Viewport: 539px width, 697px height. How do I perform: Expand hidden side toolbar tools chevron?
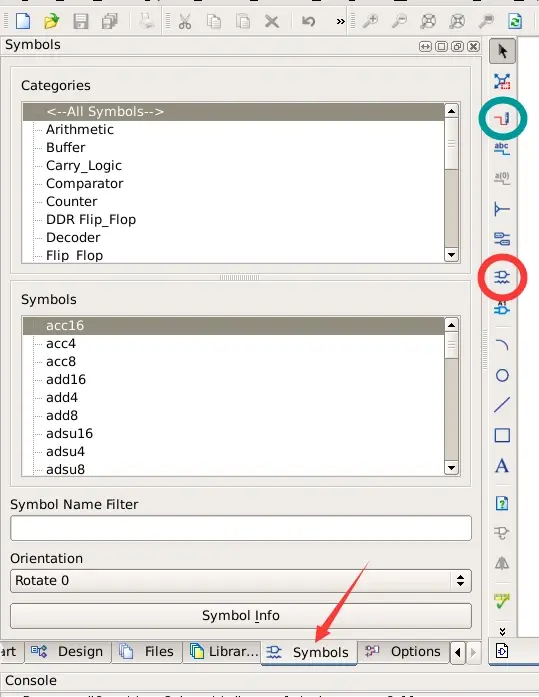(502, 632)
